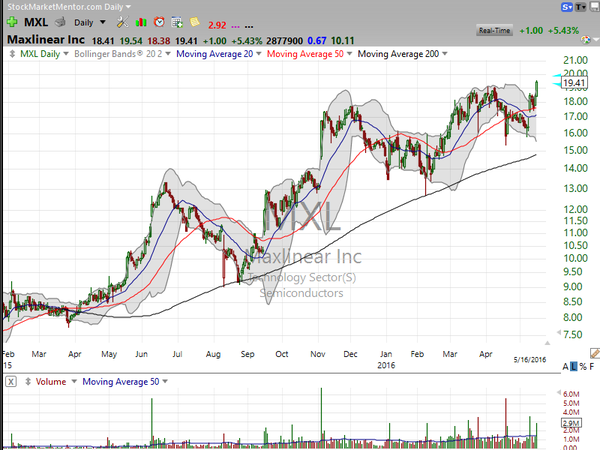Click the save disk icon in the top right
Screen dimensions: 600x450
595,7
